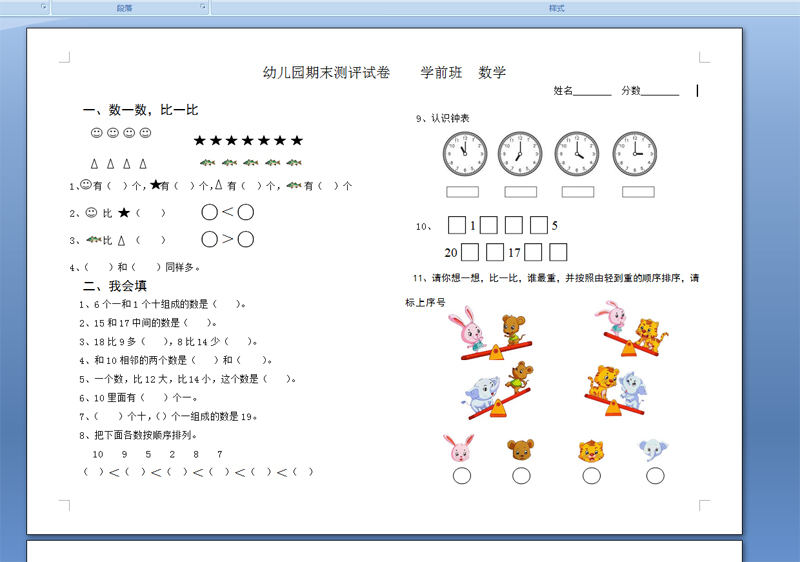800x562 pixels.
Task: Click the circle under the tiger head
Action: [x=591, y=476]
